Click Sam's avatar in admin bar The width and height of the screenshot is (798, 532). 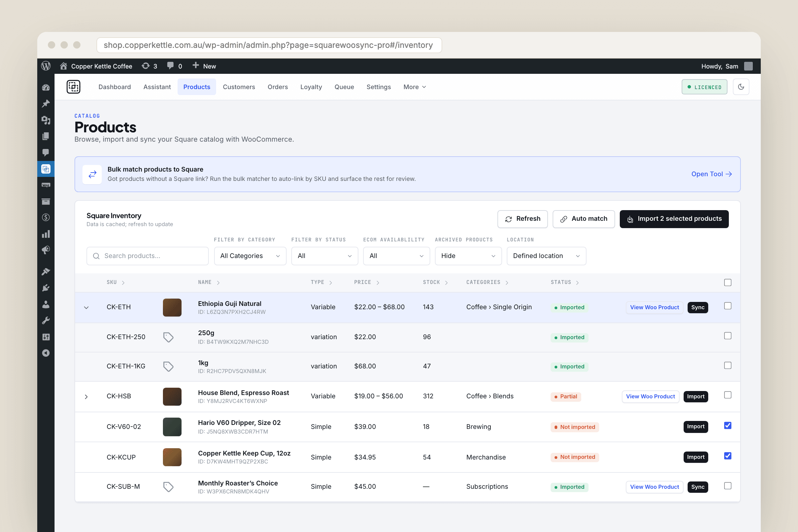[x=748, y=66]
